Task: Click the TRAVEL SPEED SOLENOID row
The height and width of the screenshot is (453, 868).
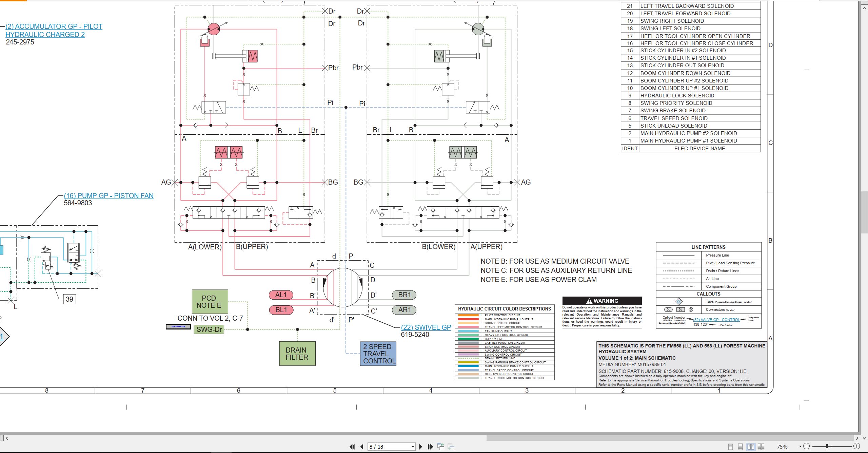Action: (x=691, y=118)
